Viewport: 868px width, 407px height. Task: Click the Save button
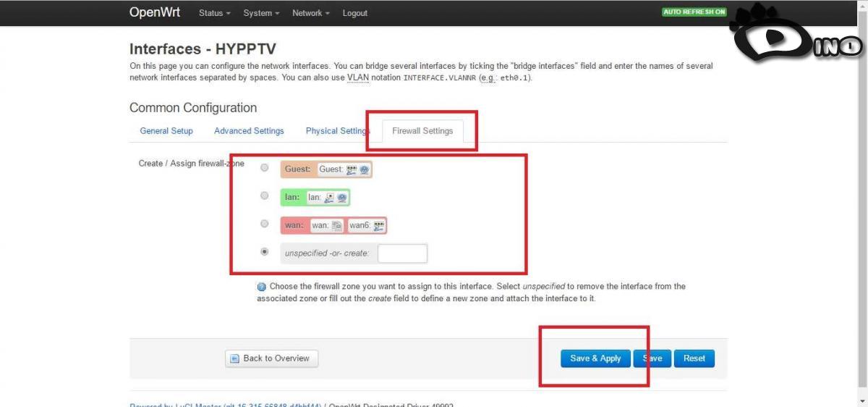coord(652,358)
